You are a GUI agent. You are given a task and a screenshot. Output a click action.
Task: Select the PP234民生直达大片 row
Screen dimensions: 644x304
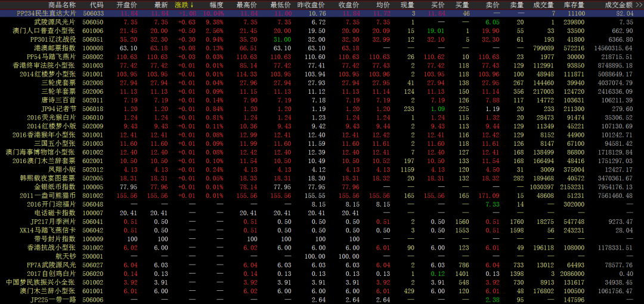[322, 13]
